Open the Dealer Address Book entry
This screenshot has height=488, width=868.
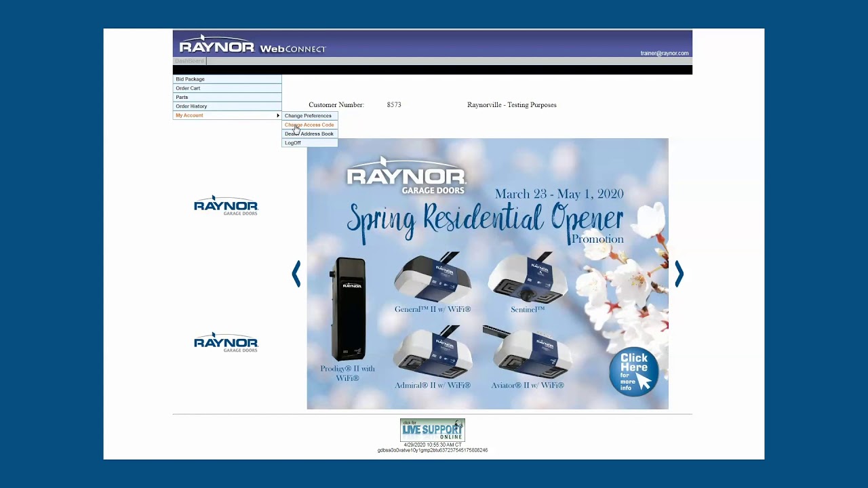click(x=309, y=134)
